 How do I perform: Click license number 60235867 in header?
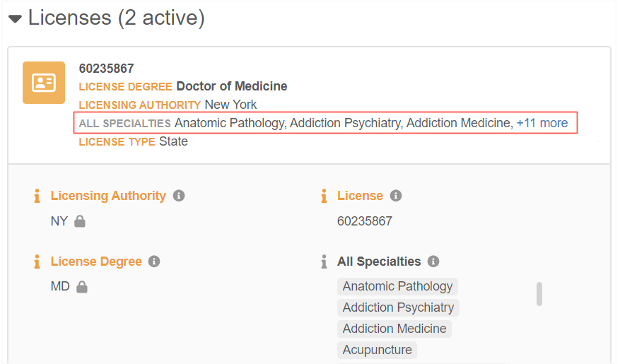[107, 69]
